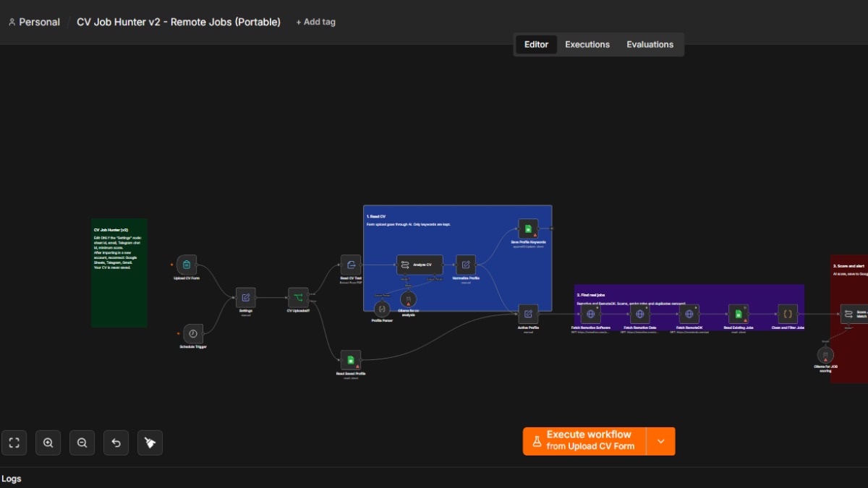Switch to the Evaluations tab
The image size is (868, 488).
click(650, 44)
